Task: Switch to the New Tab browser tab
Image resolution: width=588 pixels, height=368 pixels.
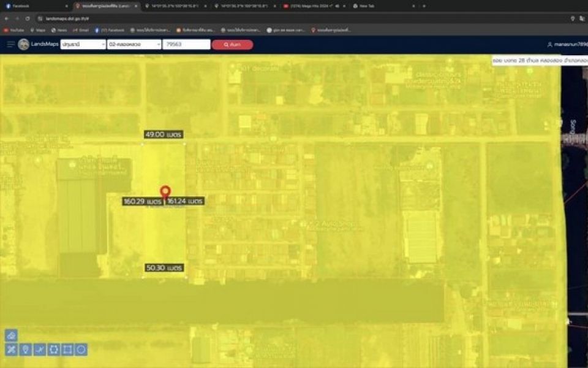Action: point(380,6)
